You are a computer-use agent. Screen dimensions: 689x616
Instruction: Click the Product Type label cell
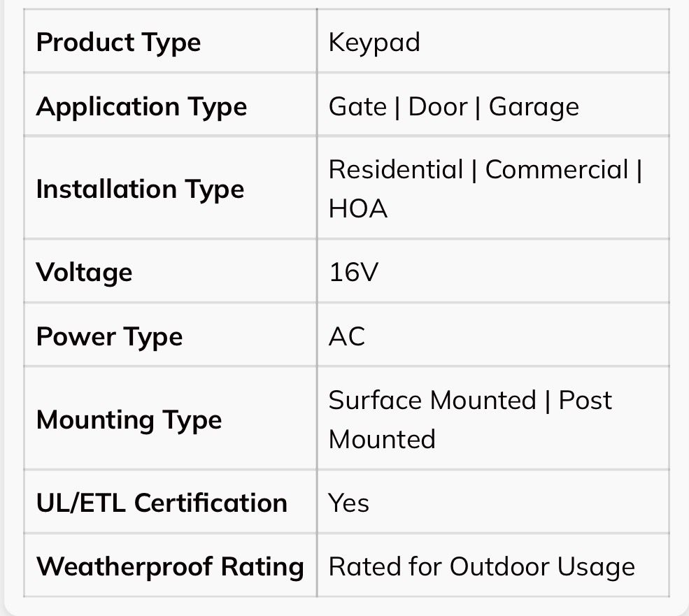click(118, 42)
